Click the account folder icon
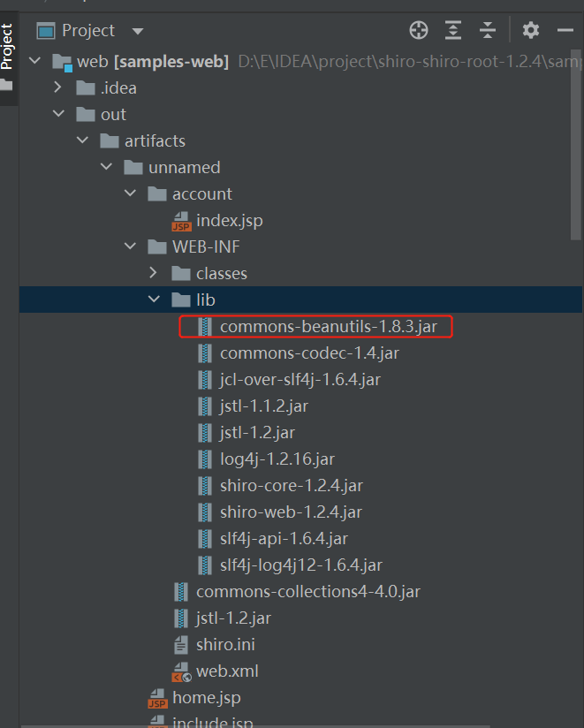Viewport: 584px width, 728px height. [157, 193]
